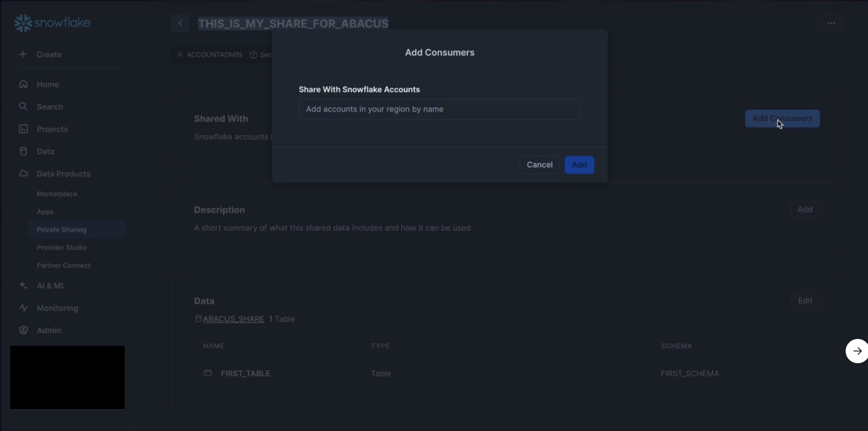Click the Search magnifier icon
The height and width of the screenshot is (431, 868).
tap(24, 106)
